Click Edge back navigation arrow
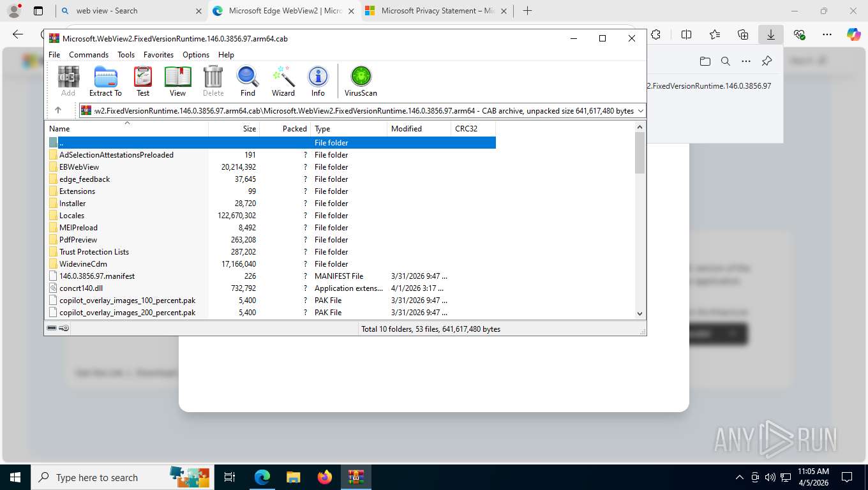 coord(18,34)
